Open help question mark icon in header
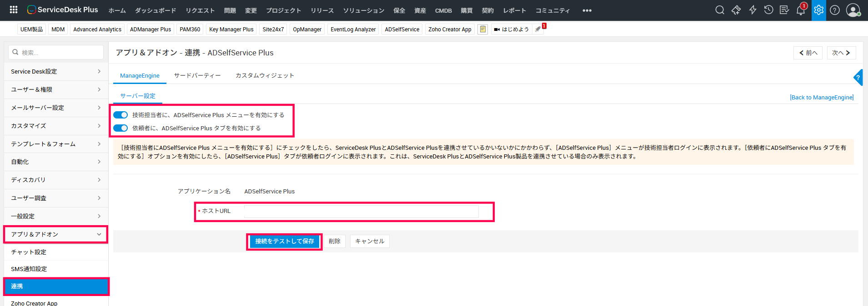The image size is (868, 306). point(835,10)
